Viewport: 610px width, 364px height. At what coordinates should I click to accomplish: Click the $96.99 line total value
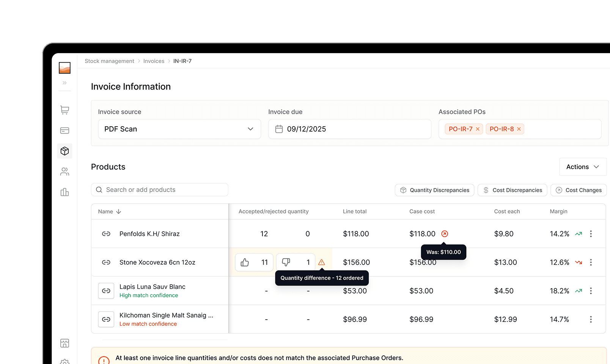[x=355, y=319]
